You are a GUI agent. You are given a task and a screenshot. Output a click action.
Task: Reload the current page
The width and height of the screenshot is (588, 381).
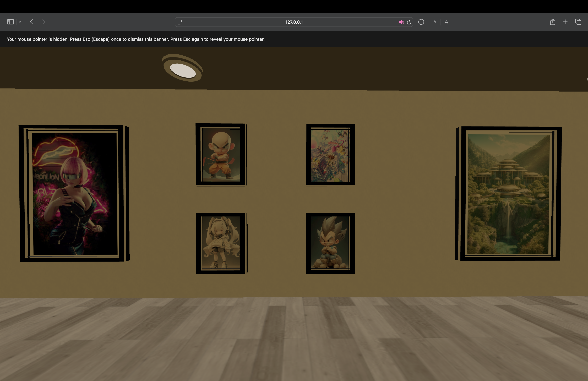[x=409, y=22]
